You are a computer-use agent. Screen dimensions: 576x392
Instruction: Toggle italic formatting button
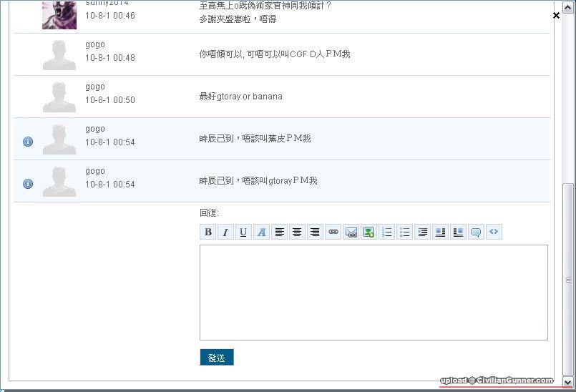[225, 232]
